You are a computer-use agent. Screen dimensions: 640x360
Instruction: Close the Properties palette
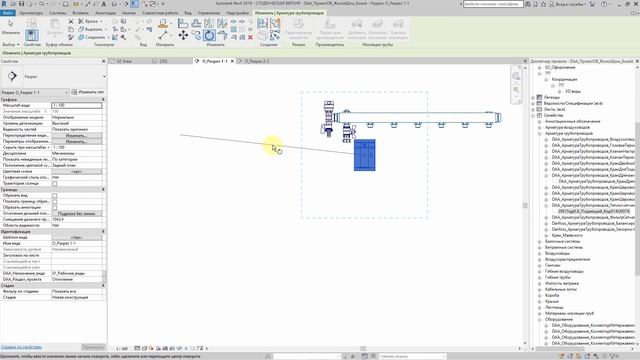point(103,61)
